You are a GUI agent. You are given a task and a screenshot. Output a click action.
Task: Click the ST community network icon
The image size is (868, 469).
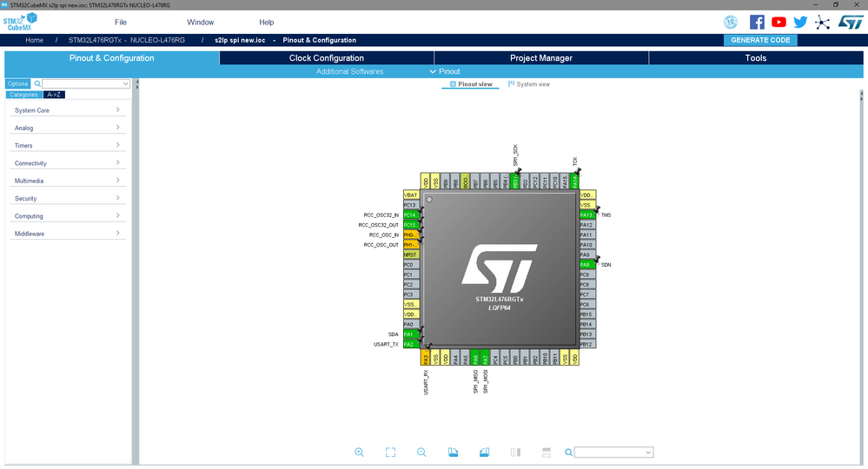[x=822, y=22]
